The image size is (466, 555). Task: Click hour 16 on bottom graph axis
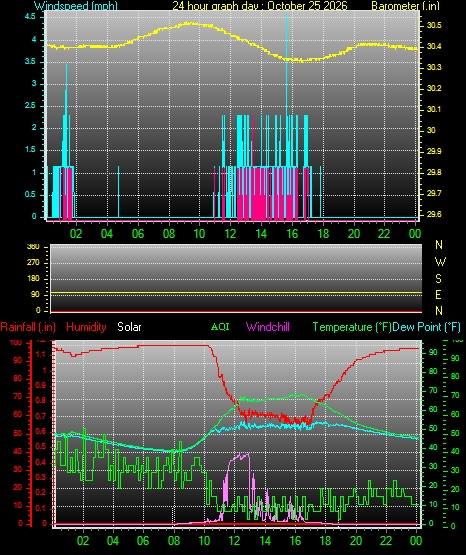(x=295, y=540)
